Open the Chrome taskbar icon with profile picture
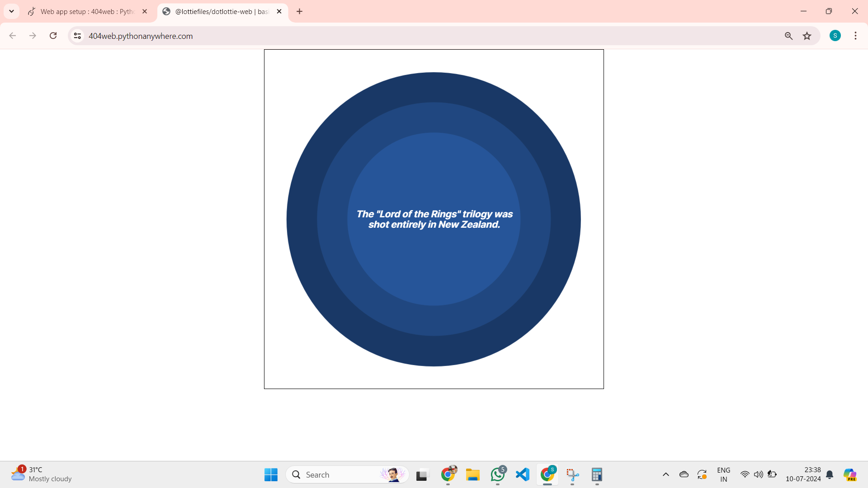 pos(448,474)
